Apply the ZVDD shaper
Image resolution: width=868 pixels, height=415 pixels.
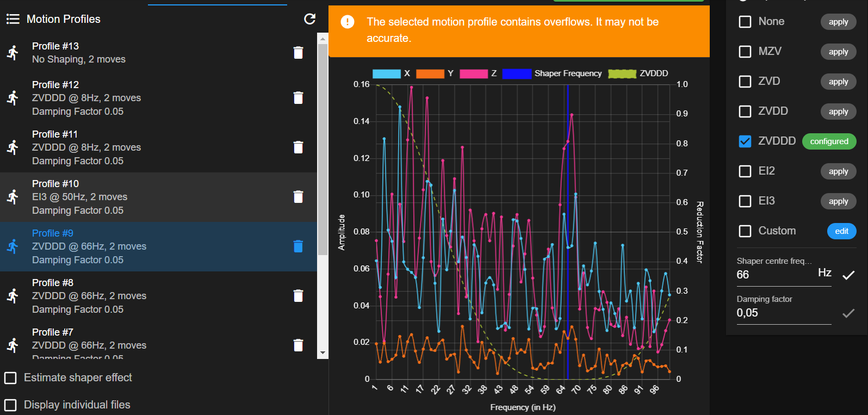point(838,112)
